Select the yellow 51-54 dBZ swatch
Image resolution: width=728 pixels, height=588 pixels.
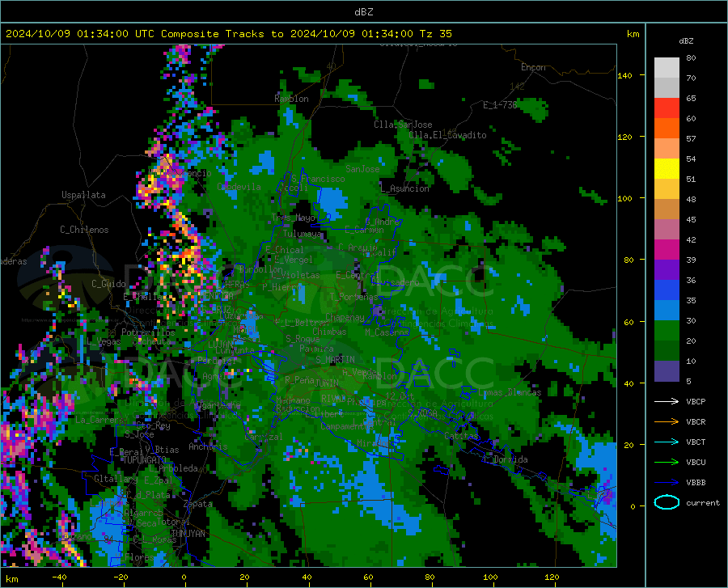point(667,169)
